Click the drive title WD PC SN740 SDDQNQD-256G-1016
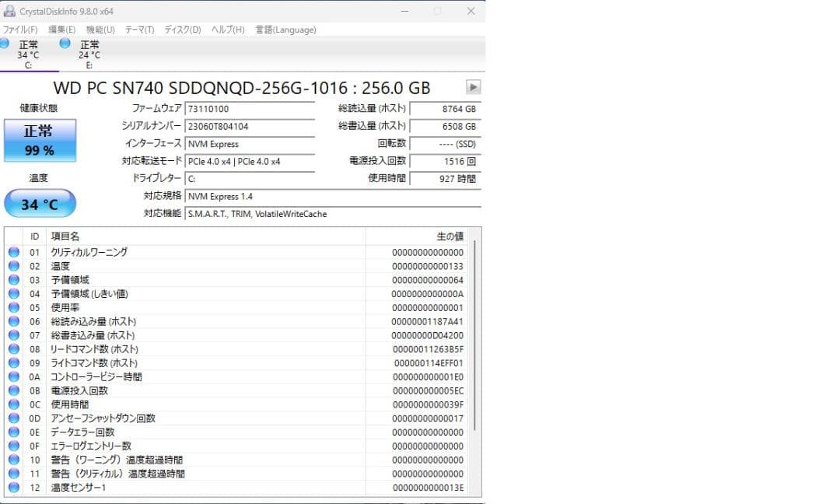The height and width of the screenshot is (504, 840). 242,87
